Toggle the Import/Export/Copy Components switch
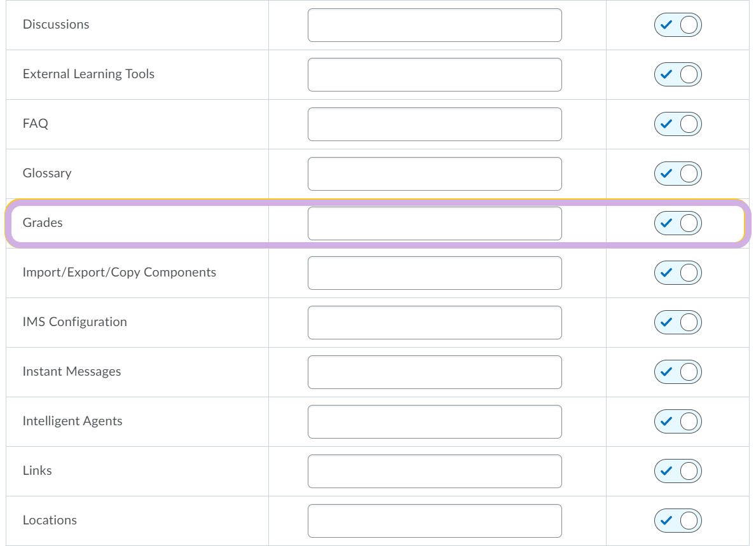Screen dimensions: 756x546 (677, 273)
